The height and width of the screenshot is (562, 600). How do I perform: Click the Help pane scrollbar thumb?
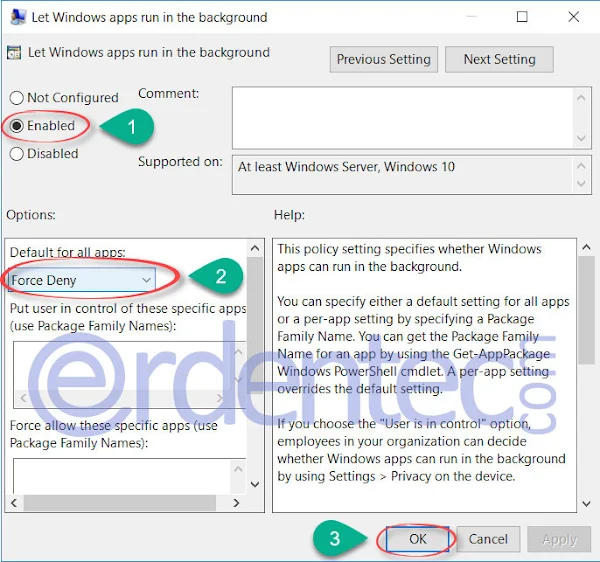[x=586, y=310]
